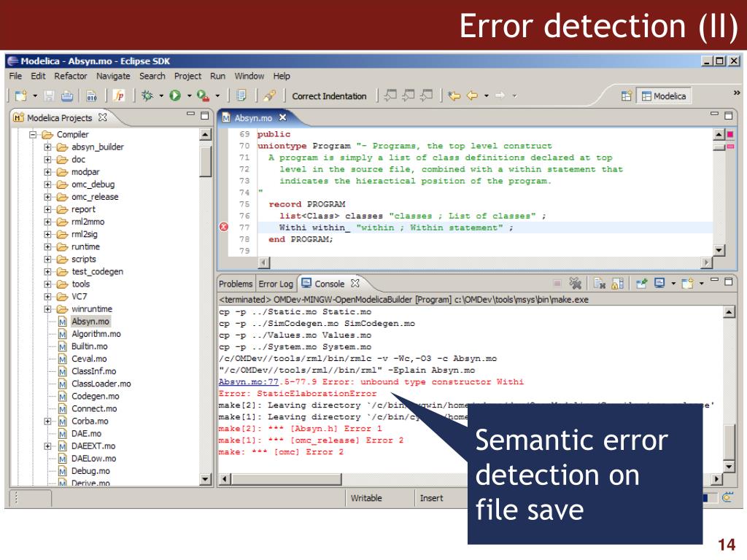This screenshot has height=560, width=747.
Task: Expand the omc_release folder
Action: tap(47, 197)
